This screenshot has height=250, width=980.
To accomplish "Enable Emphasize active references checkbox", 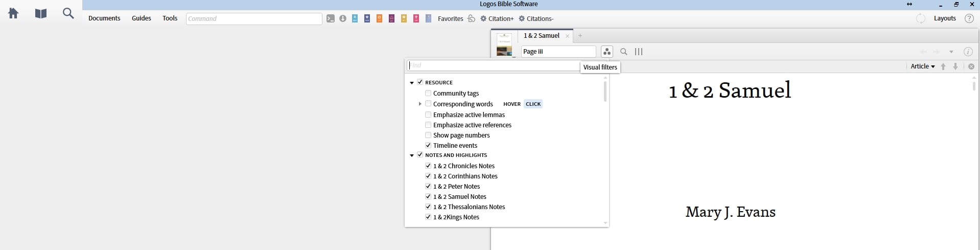I will (x=428, y=125).
